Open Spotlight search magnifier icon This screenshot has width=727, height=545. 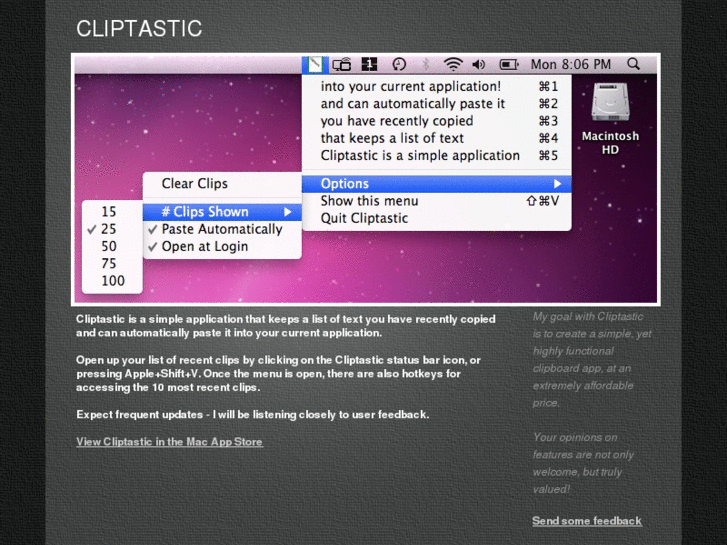click(633, 64)
